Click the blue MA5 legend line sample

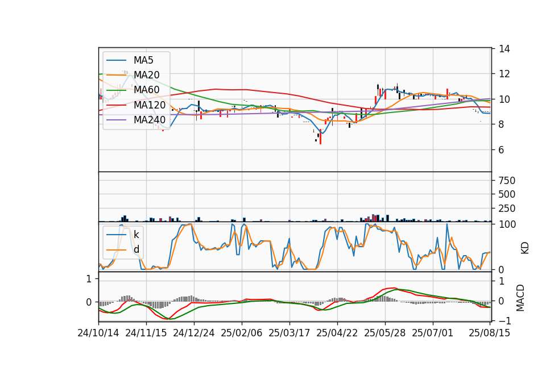click(x=116, y=60)
